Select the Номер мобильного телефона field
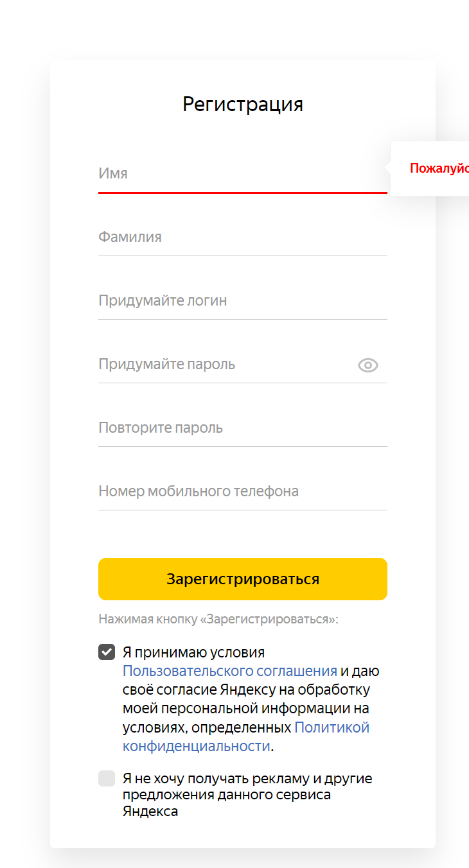The width and height of the screenshot is (469, 868). click(242, 491)
